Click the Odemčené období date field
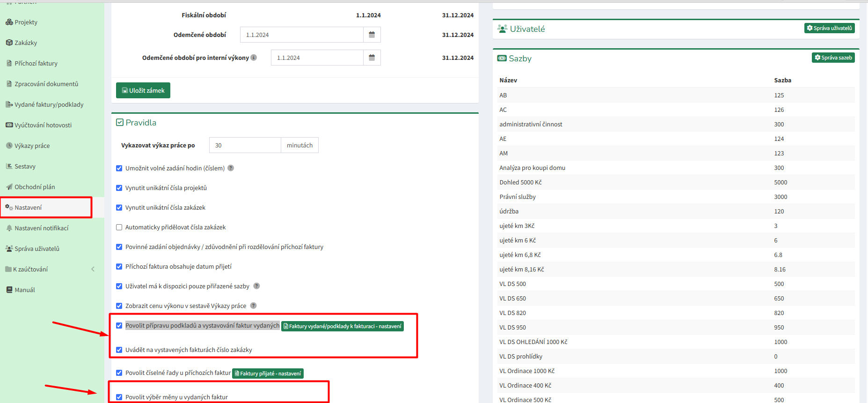 pyautogui.click(x=302, y=35)
